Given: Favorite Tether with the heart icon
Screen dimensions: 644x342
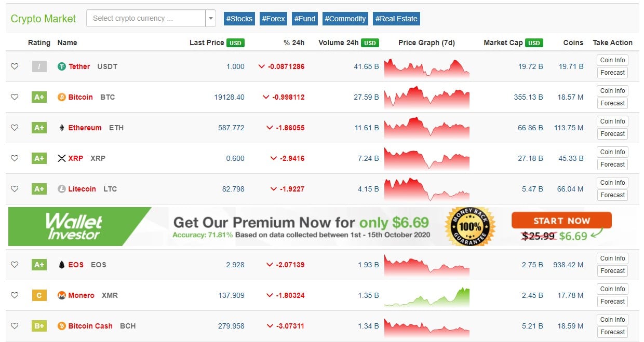Looking at the screenshot, I should (15, 66).
